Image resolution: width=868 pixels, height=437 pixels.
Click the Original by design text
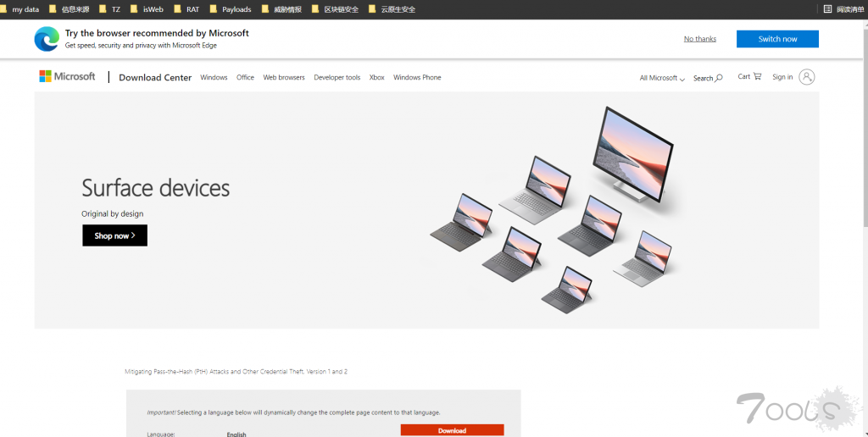(x=113, y=213)
